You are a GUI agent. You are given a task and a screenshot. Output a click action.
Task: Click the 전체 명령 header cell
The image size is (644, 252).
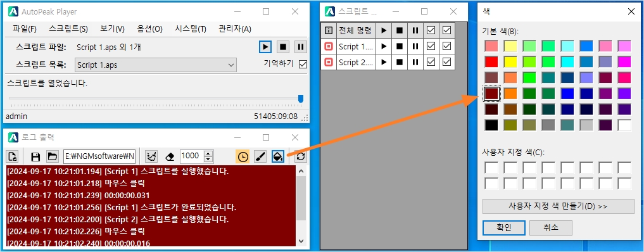pyautogui.click(x=356, y=30)
